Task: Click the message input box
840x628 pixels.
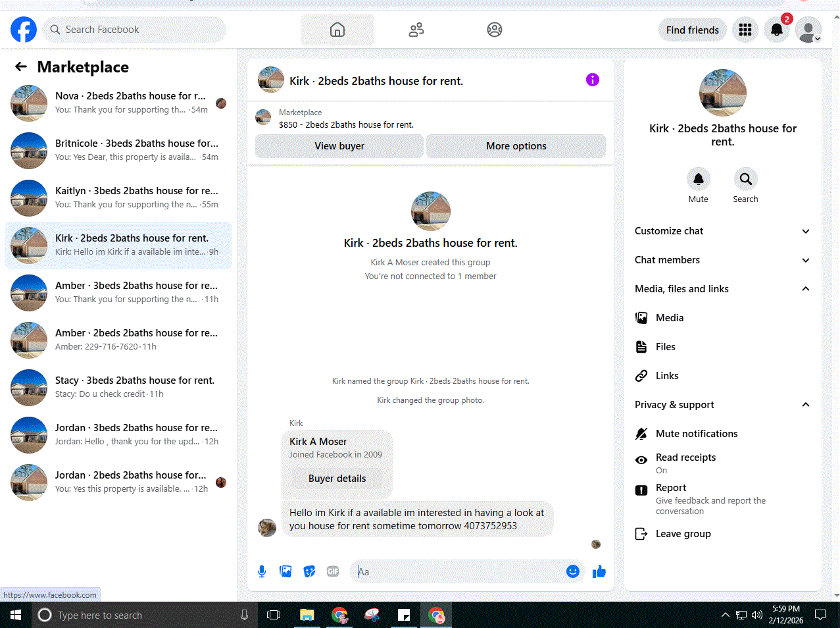Action: click(459, 571)
